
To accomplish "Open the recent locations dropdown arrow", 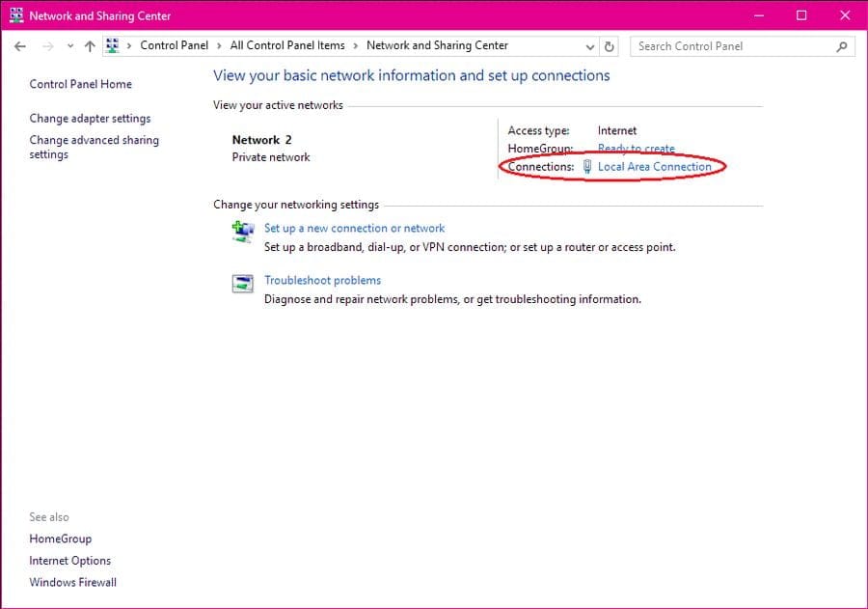I will 69,46.
